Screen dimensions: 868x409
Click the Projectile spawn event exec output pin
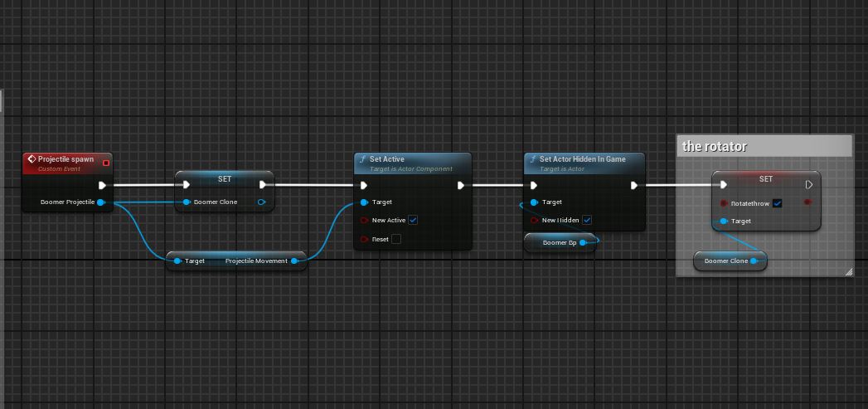[x=102, y=186]
